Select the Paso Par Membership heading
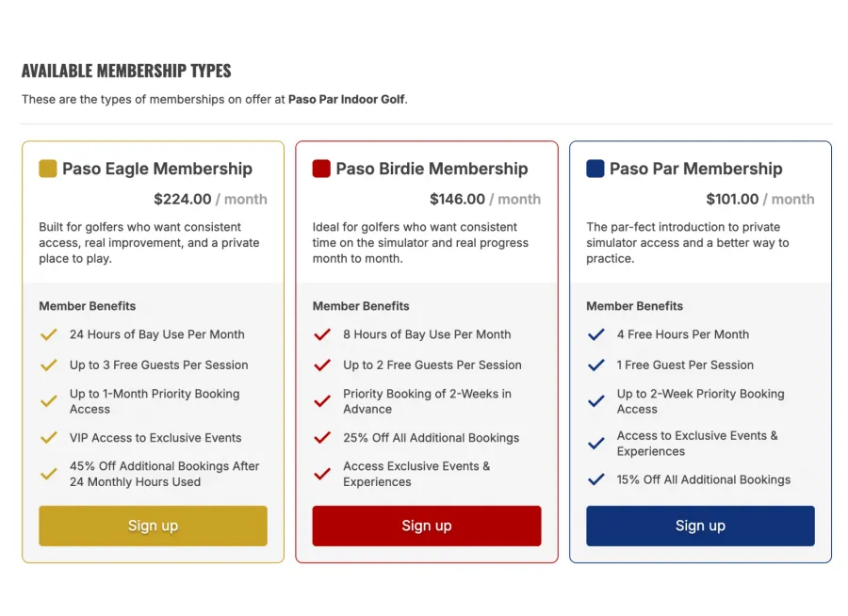The width and height of the screenshot is (848, 616). [696, 169]
